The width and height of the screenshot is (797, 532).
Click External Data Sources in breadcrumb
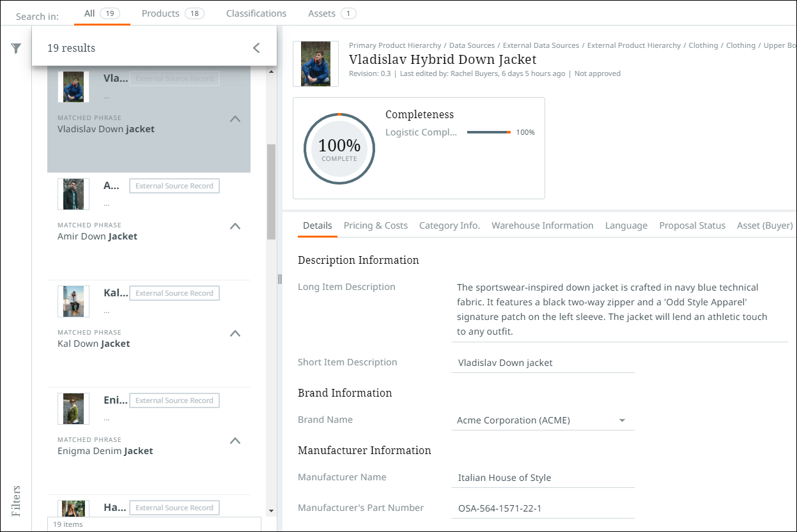pyautogui.click(x=541, y=45)
